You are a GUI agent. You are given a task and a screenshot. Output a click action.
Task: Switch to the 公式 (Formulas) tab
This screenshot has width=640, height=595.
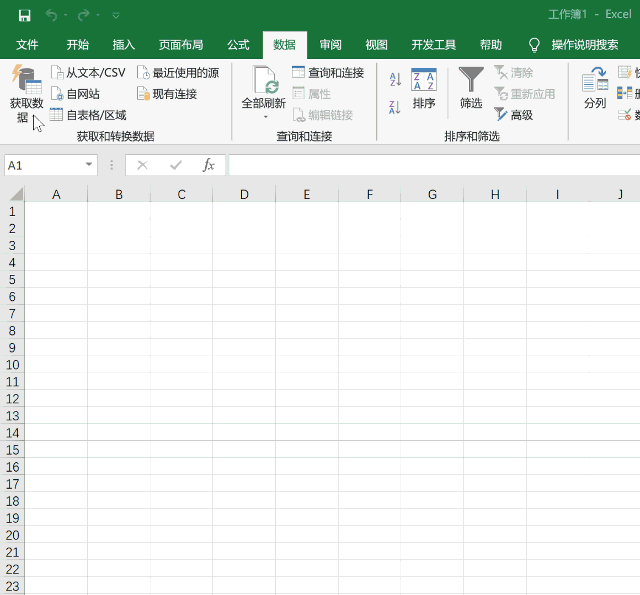coord(238,45)
